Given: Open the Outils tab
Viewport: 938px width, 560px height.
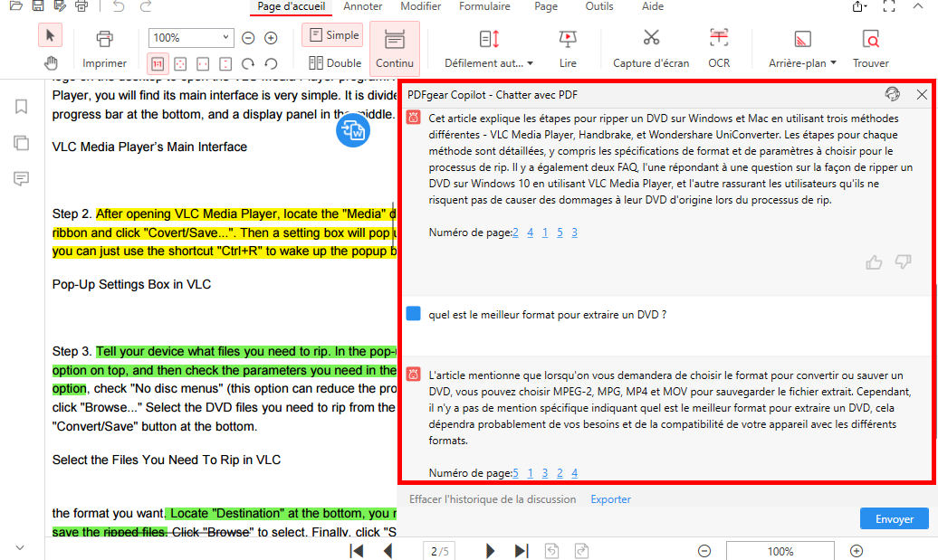Looking at the screenshot, I should tap(598, 7).
